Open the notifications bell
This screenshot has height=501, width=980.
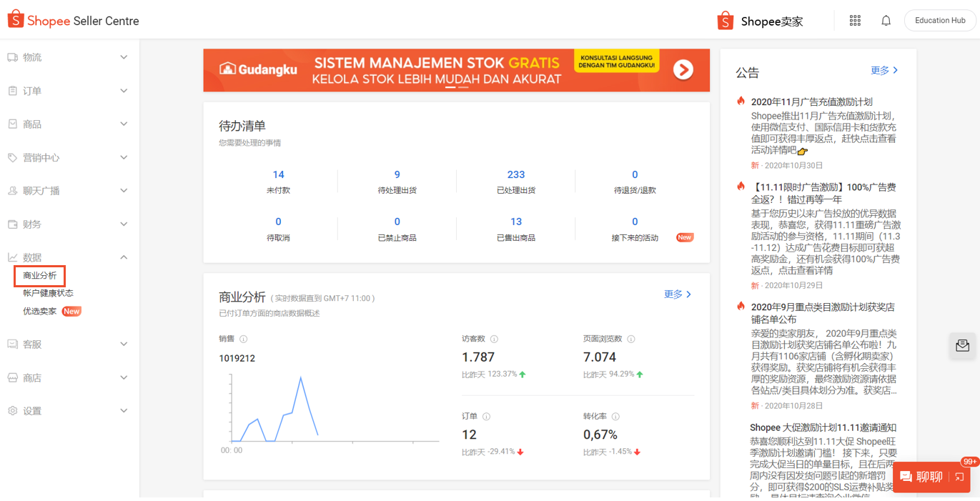pos(886,21)
